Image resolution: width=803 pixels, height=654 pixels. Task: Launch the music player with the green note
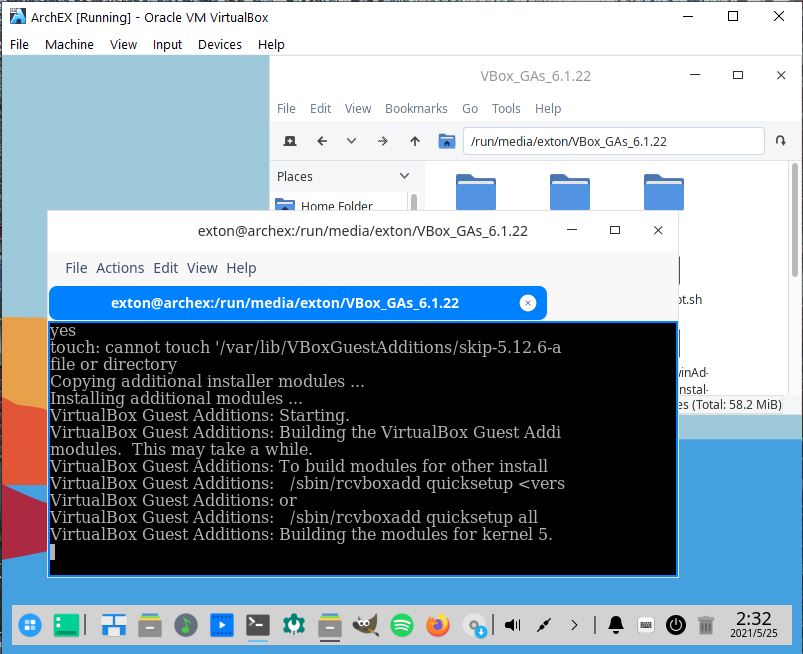(186, 625)
